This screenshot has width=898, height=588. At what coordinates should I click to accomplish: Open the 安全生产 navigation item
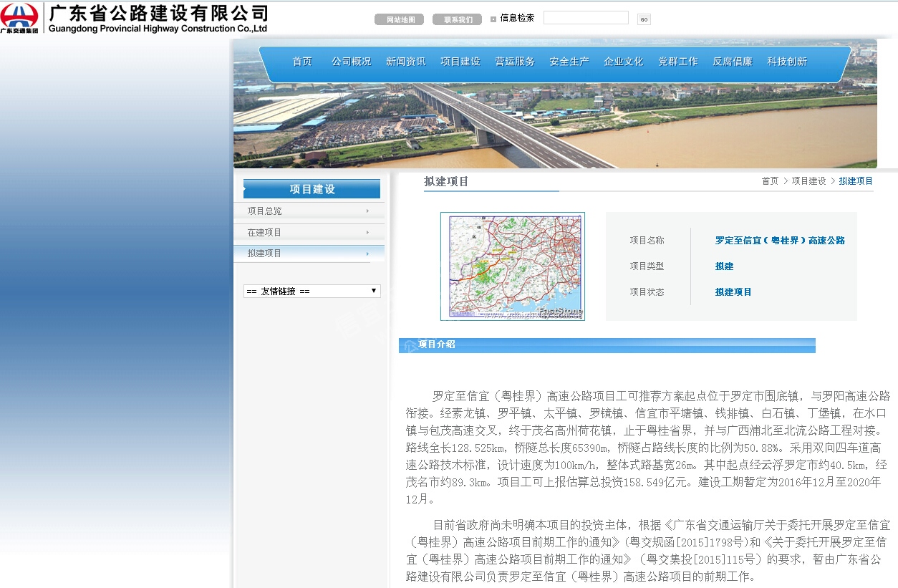coord(569,62)
